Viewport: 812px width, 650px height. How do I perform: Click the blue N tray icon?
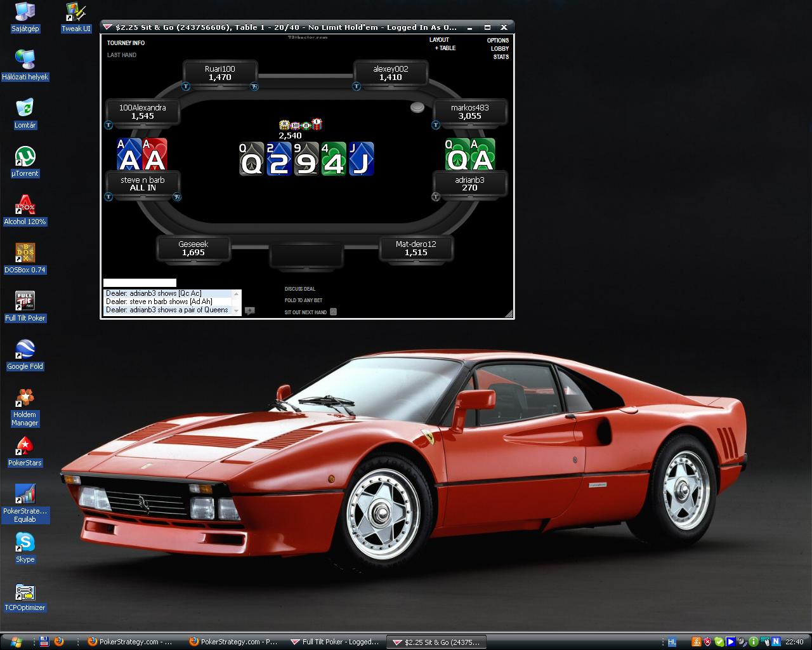click(775, 642)
